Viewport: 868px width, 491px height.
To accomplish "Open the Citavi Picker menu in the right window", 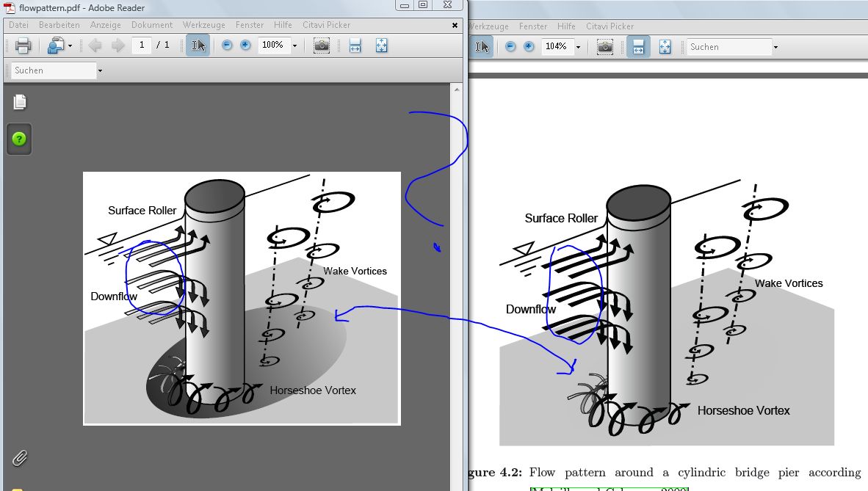I will click(x=610, y=26).
